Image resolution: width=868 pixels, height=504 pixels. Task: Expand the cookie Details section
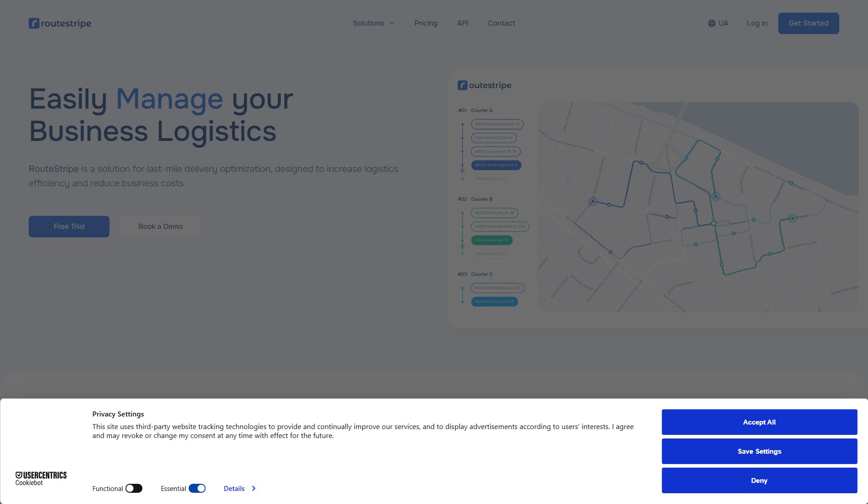[239, 488]
